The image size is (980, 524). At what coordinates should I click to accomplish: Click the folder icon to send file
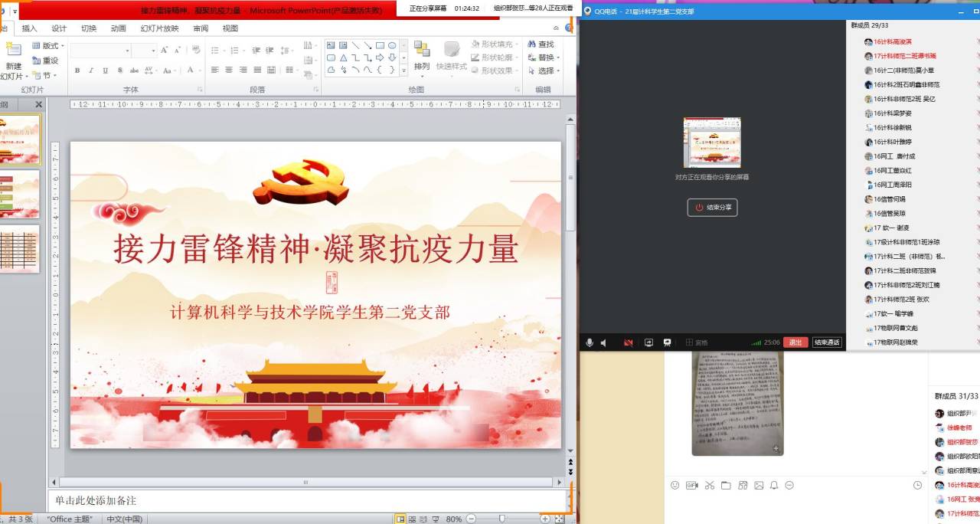pyautogui.click(x=725, y=485)
